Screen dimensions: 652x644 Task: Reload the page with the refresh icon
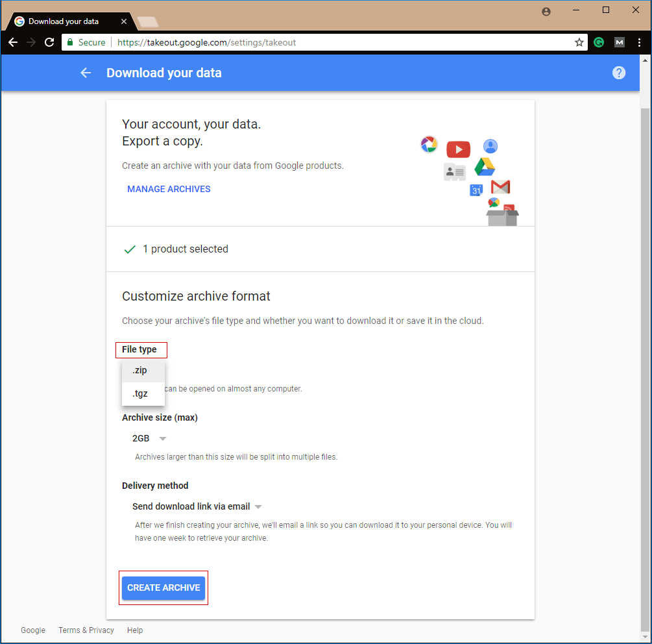pyautogui.click(x=49, y=42)
